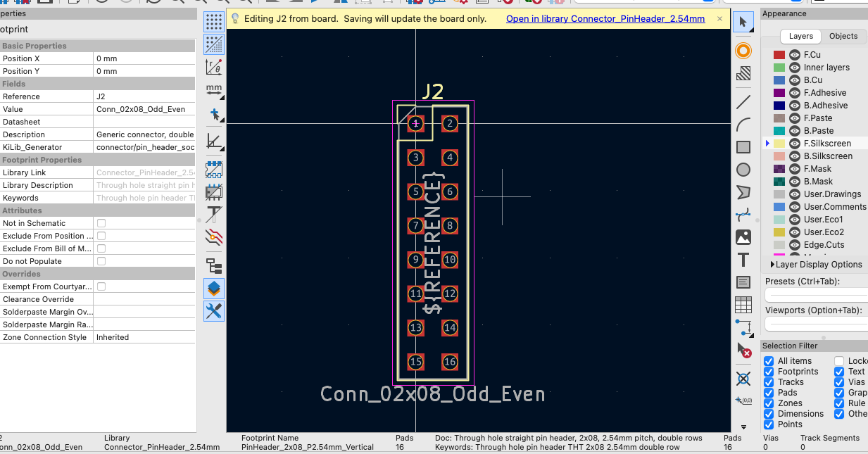Switch to polar coordinates display
This screenshot has height=454, width=868.
[214, 67]
